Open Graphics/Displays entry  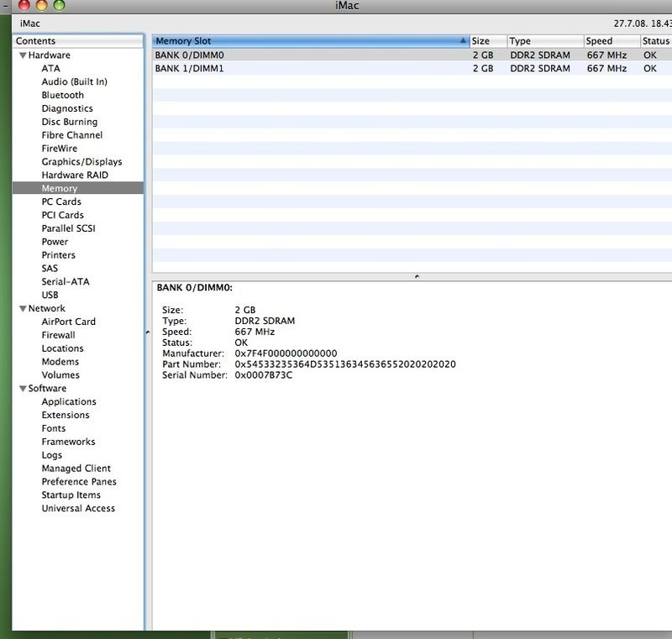point(81,161)
